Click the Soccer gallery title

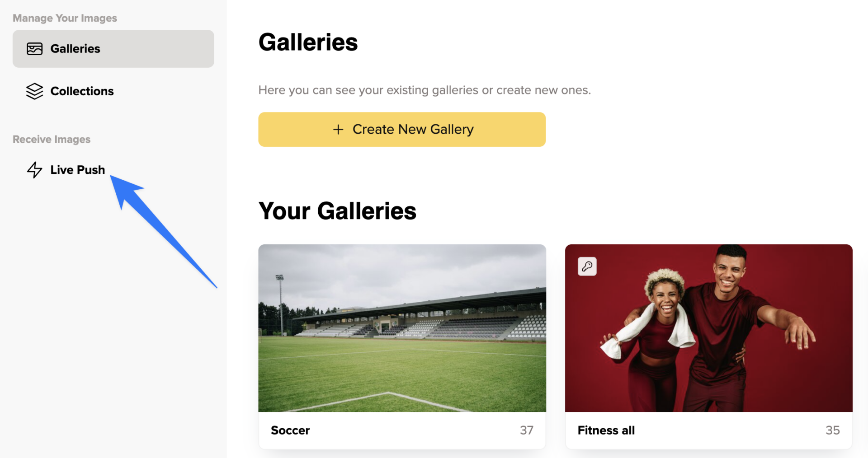290,430
